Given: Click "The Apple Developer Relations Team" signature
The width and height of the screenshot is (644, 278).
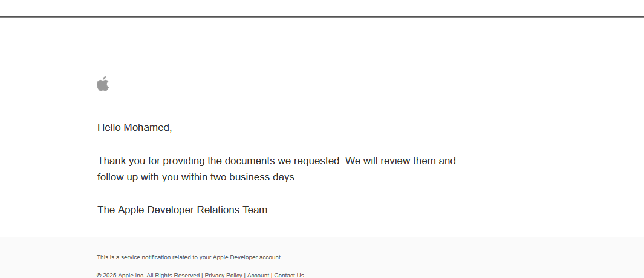Looking at the screenshot, I should click(x=183, y=210).
